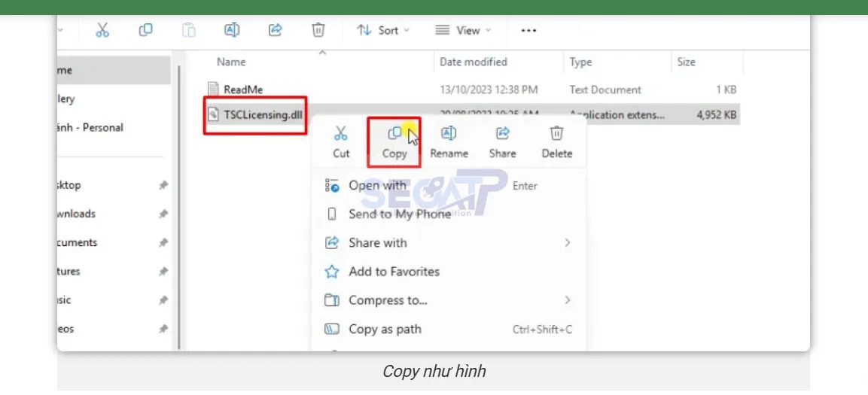Image resolution: width=868 pixels, height=395 pixels.
Task: Select Open with from the context menu
Action: click(449, 185)
